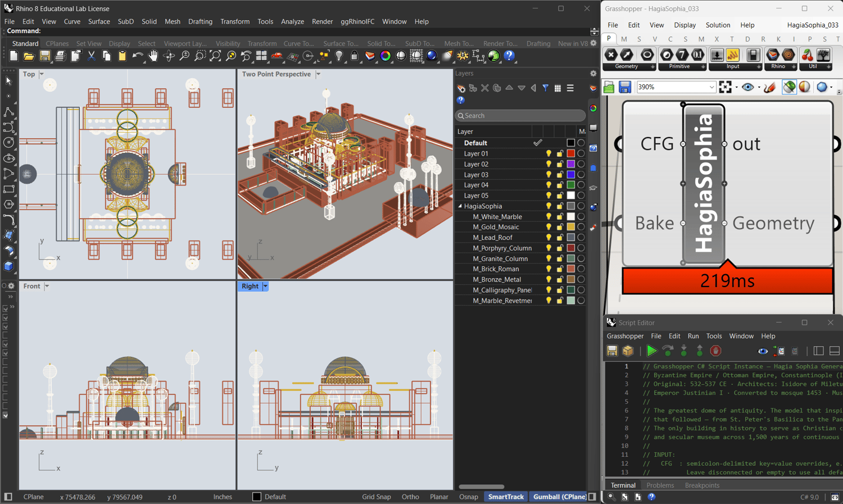Viewport: 843px width, 504px height.
Task: Open the Analyze menu in Rhino
Action: click(292, 21)
